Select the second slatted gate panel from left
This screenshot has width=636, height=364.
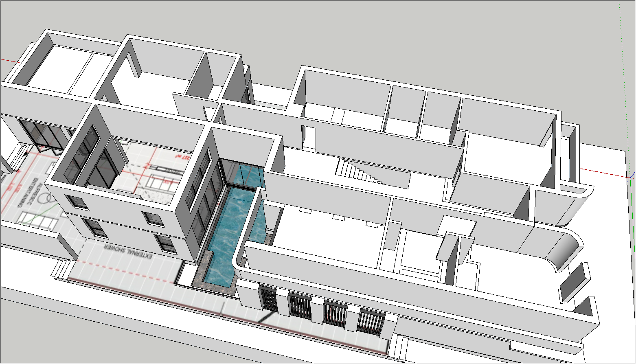(300, 306)
